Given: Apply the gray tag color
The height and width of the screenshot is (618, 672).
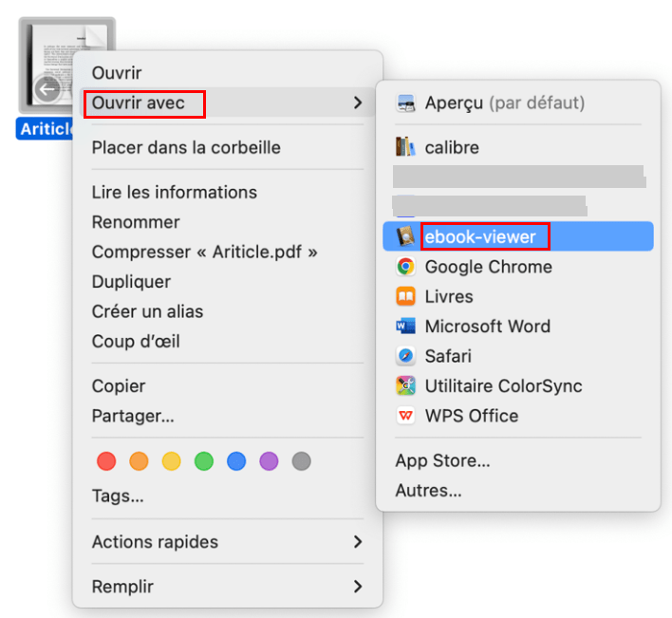Looking at the screenshot, I should 301,461.
